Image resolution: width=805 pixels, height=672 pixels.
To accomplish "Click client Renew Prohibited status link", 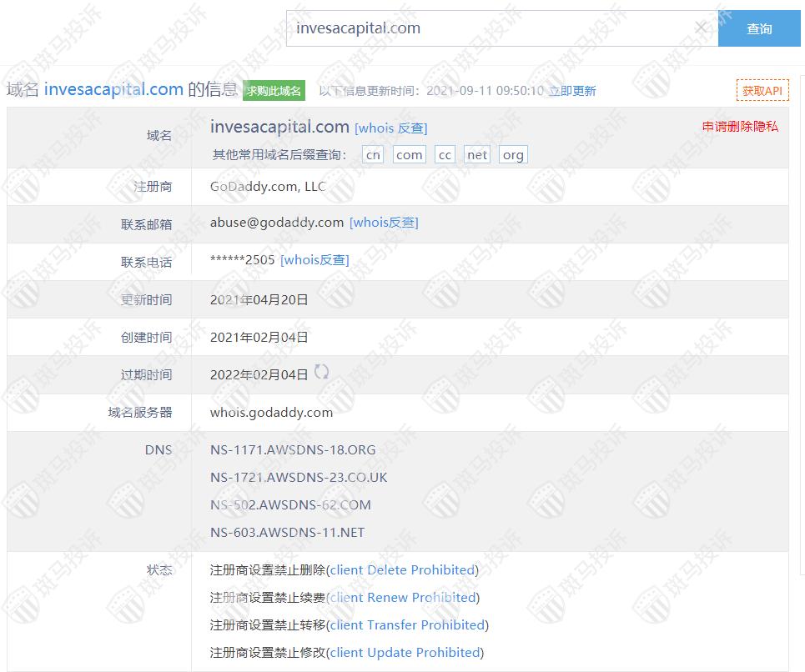I will 403,598.
